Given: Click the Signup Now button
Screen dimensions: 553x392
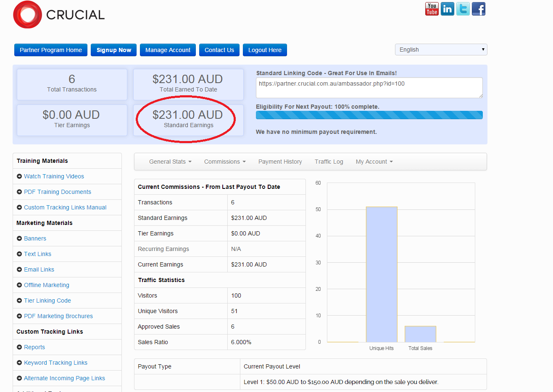Looking at the screenshot, I should click(114, 50).
